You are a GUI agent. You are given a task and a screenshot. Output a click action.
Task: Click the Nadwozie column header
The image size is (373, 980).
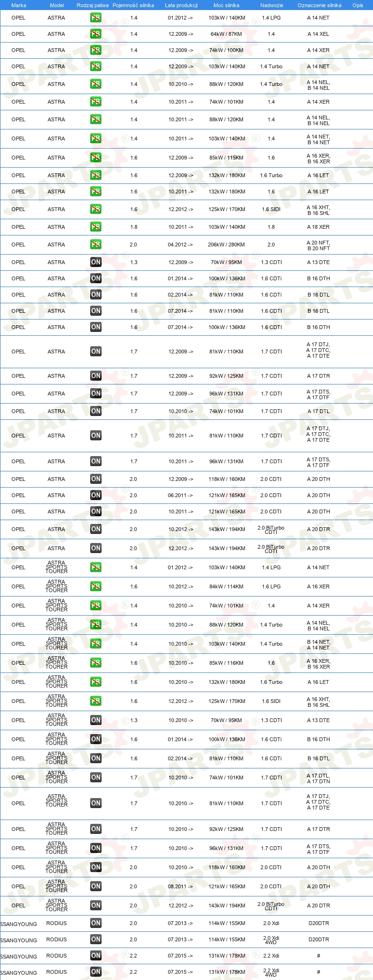[271, 5]
